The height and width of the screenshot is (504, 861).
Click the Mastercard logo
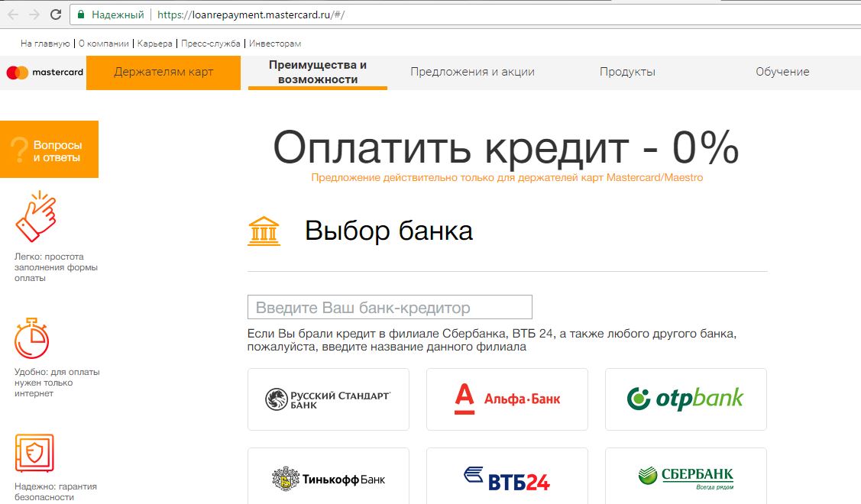[x=44, y=72]
